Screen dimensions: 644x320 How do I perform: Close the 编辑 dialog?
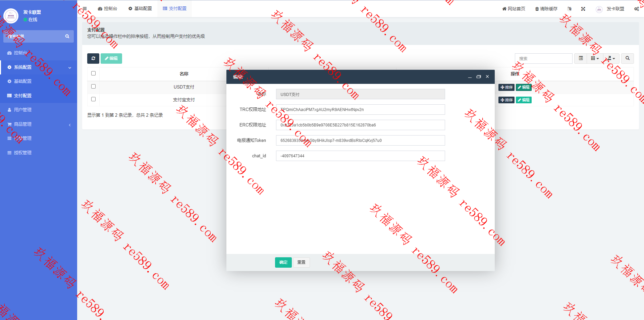click(487, 77)
